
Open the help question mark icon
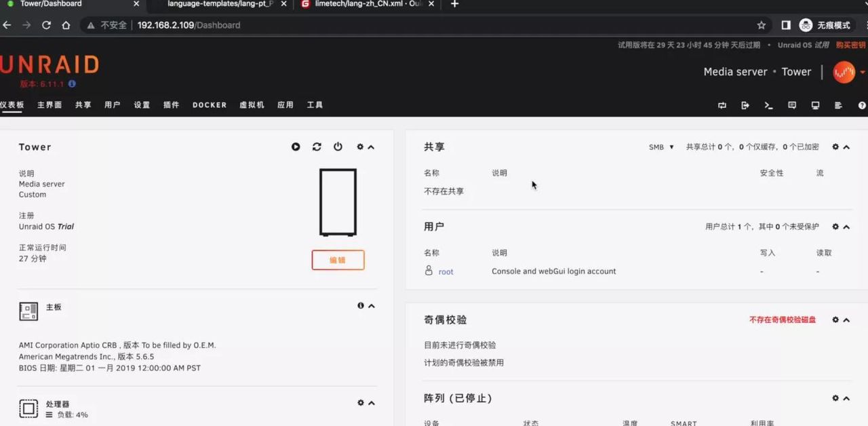(x=862, y=105)
